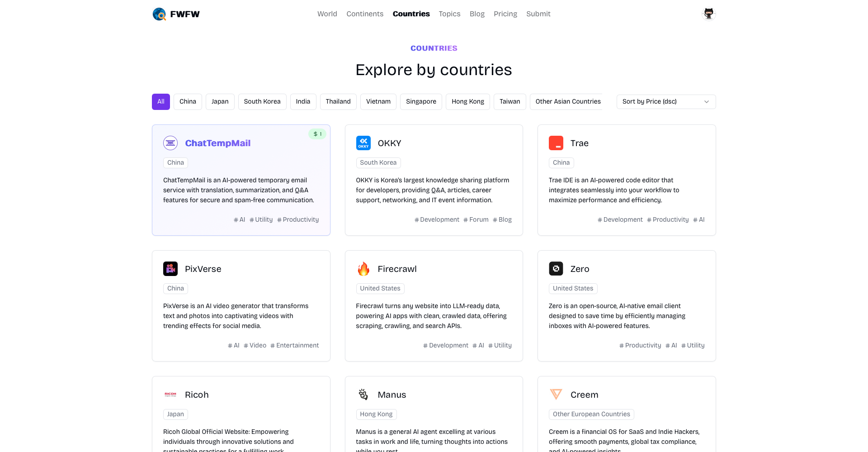Click the #Productivity tag on Zero card
Screen dimensions: 868x452
click(x=640, y=346)
